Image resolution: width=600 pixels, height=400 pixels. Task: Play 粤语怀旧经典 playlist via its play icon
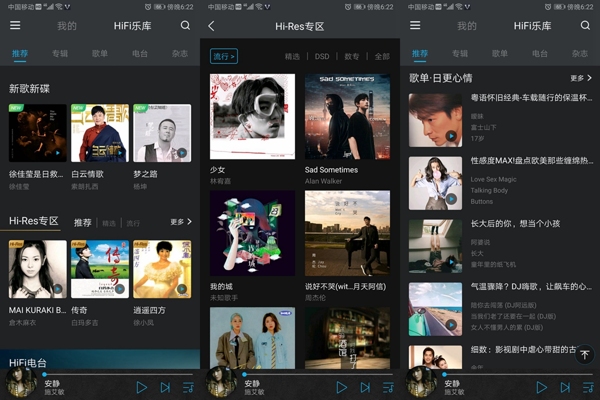click(x=451, y=136)
